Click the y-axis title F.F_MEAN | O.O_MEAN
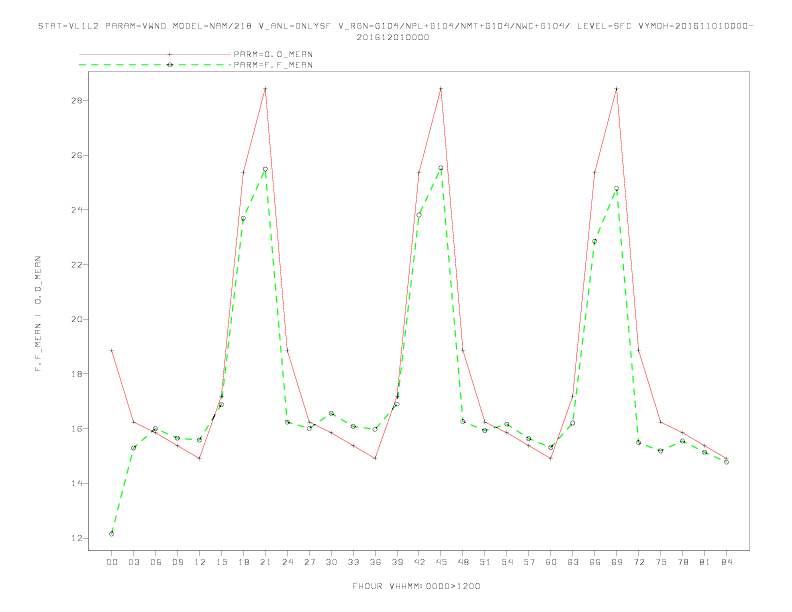The width and height of the screenshot is (792, 612). (38, 314)
